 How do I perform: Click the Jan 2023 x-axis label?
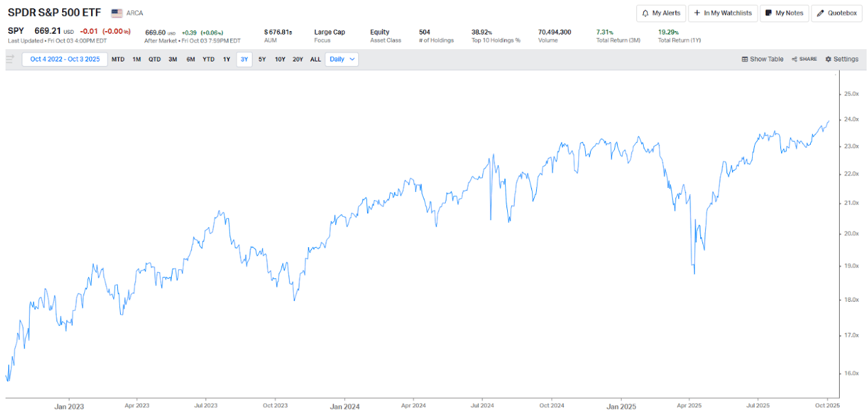69,407
